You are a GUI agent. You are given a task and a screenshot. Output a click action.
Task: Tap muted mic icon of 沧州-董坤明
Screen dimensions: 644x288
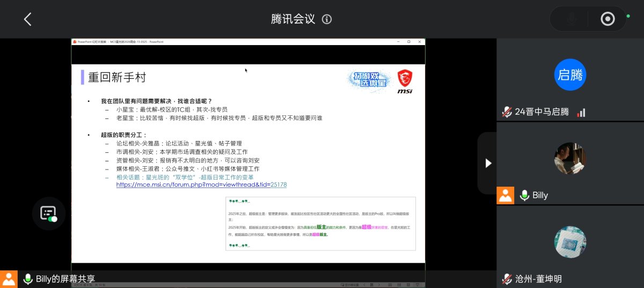pos(507,279)
